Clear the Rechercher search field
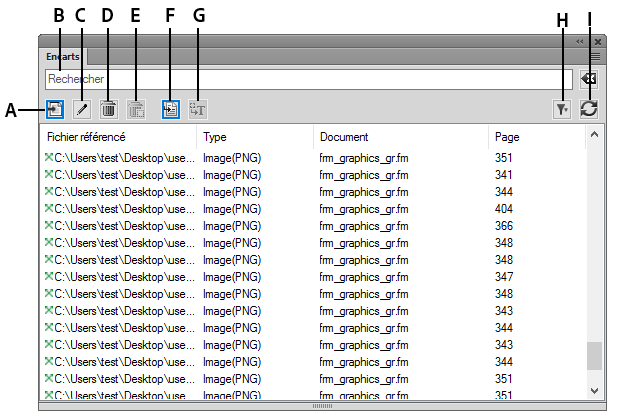 [589, 79]
